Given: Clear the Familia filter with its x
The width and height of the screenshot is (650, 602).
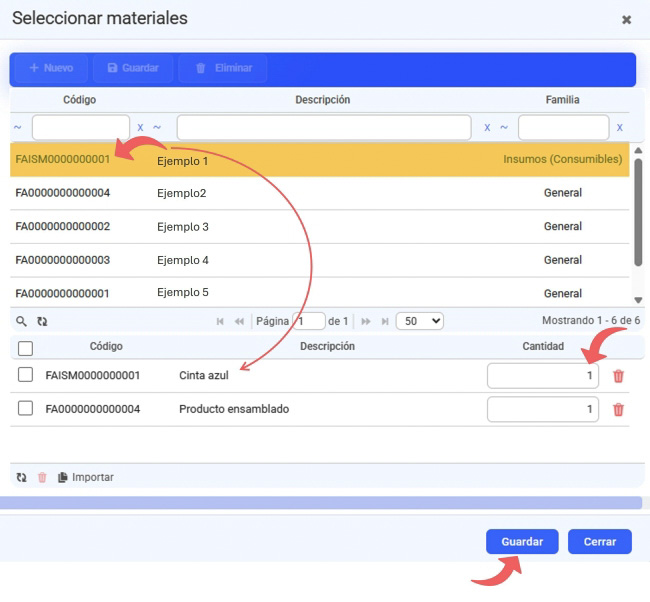Looking at the screenshot, I should [x=619, y=128].
